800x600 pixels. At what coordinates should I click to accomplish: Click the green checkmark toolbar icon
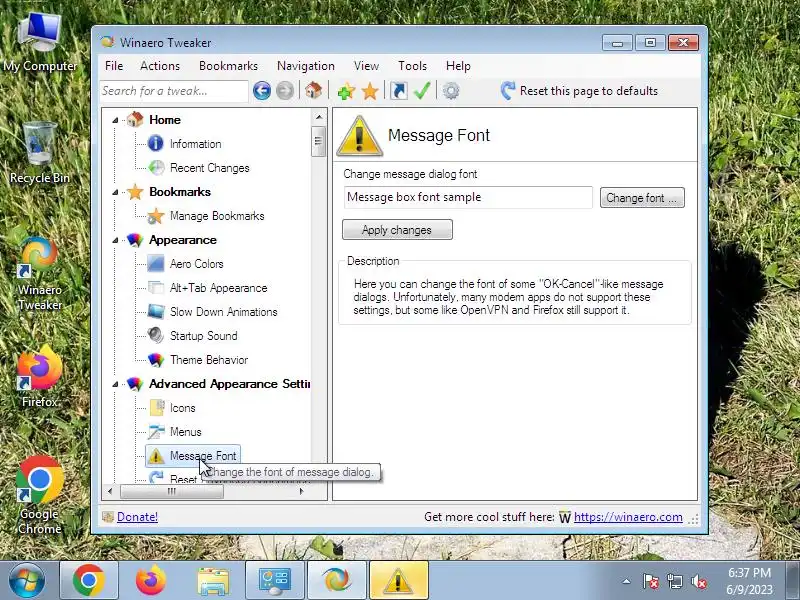[x=422, y=91]
